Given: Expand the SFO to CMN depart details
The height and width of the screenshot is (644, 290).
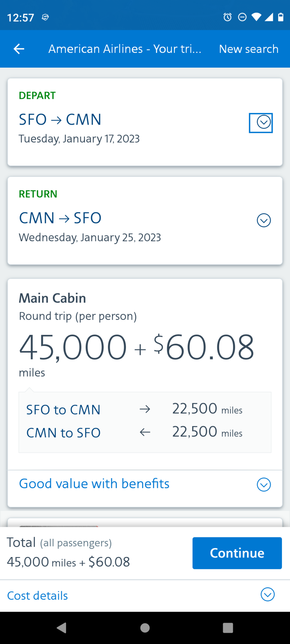Looking at the screenshot, I should pos(264,122).
